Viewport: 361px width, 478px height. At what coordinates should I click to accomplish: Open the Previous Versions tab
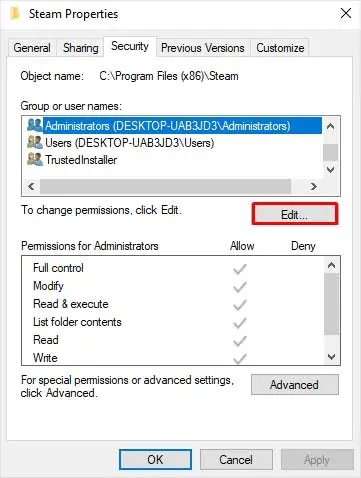coord(203,48)
